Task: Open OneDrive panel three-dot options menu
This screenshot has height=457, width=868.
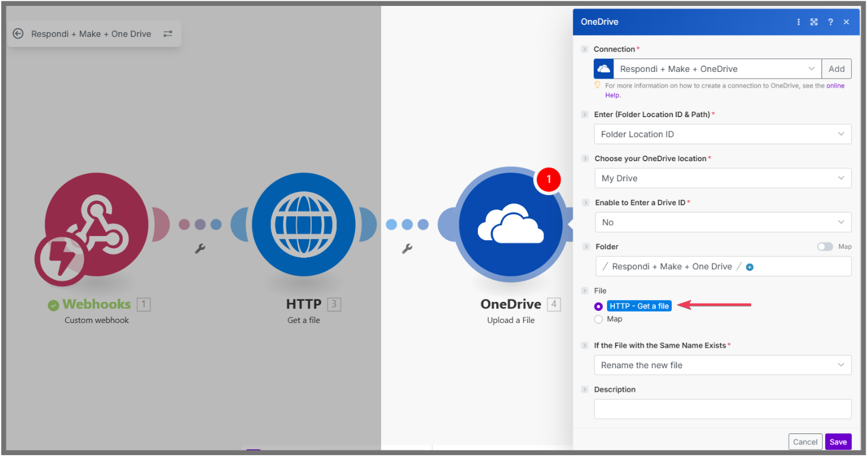Action: [x=799, y=22]
